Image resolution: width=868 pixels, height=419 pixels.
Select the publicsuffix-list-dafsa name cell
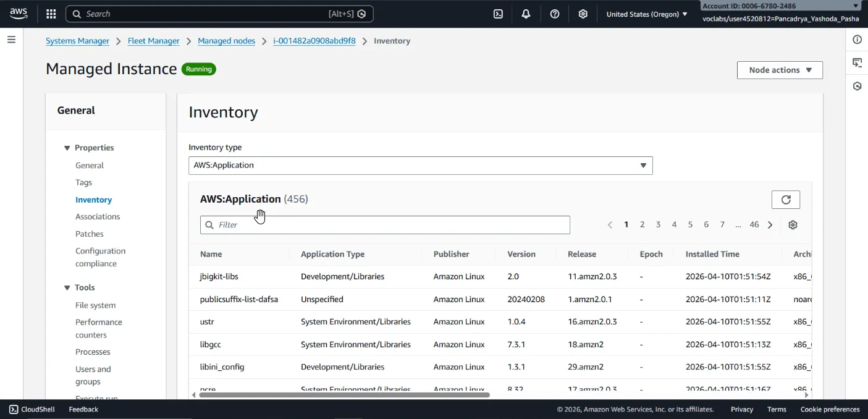pos(239,299)
